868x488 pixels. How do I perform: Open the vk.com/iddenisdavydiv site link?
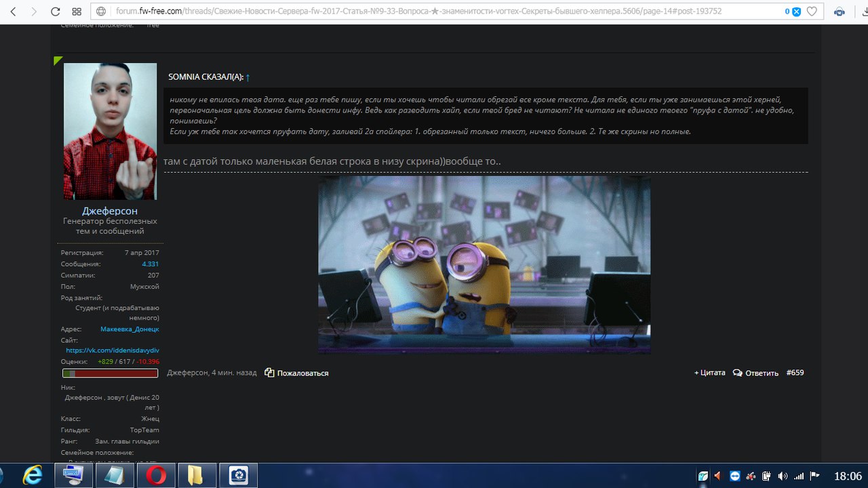click(113, 350)
